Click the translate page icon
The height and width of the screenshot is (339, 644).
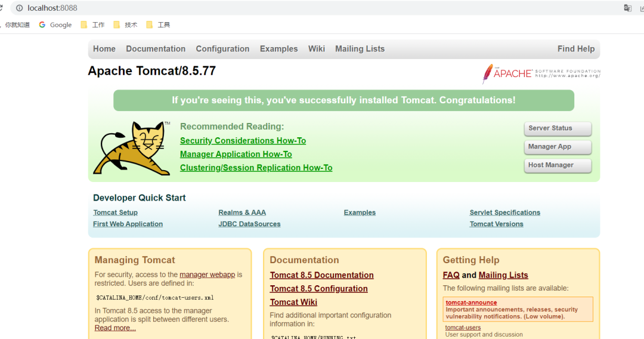point(627,8)
